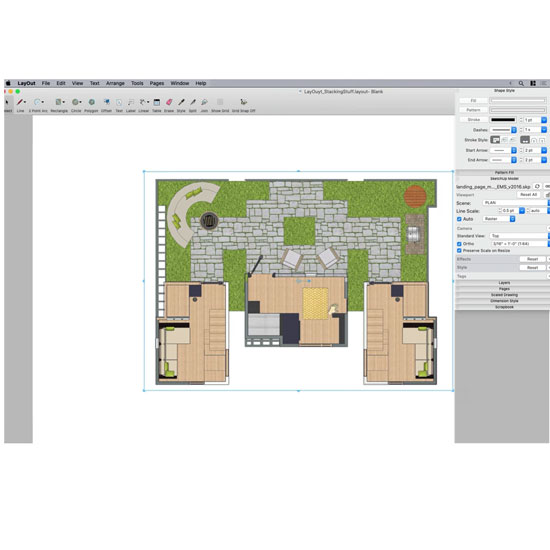Click the Show Grid toolbar icon

[x=220, y=102]
